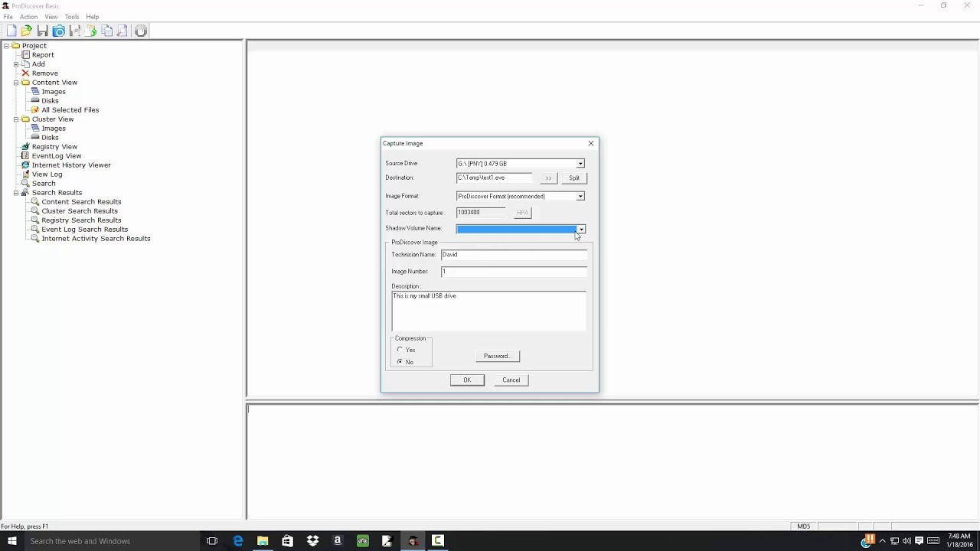Open the Help menu
Screen dimensions: 980x551
pyautogui.click(x=93, y=17)
